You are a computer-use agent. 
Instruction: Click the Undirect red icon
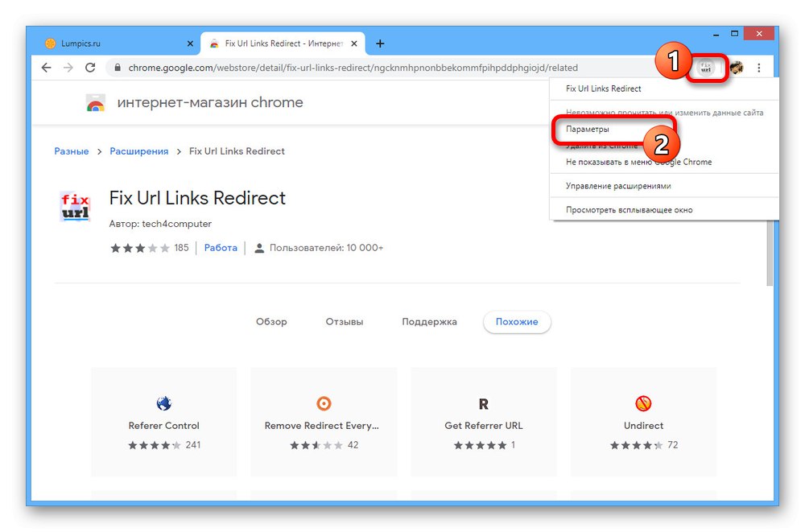click(x=643, y=403)
